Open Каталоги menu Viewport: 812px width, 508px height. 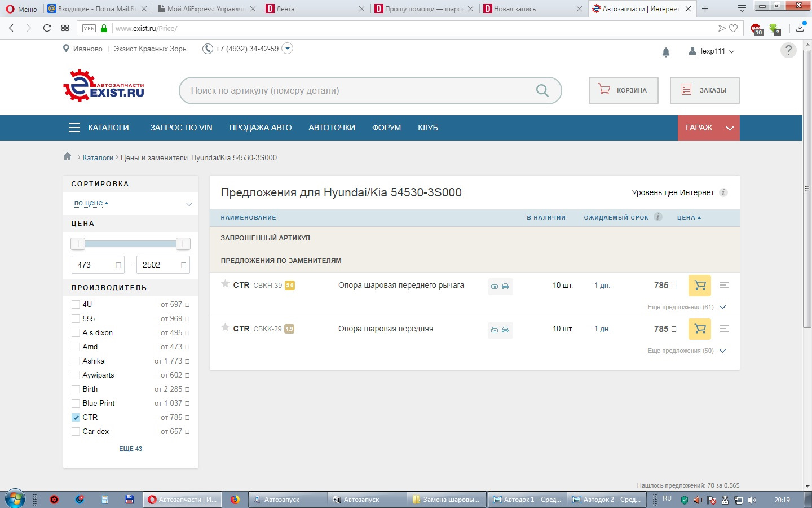[99, 128]
